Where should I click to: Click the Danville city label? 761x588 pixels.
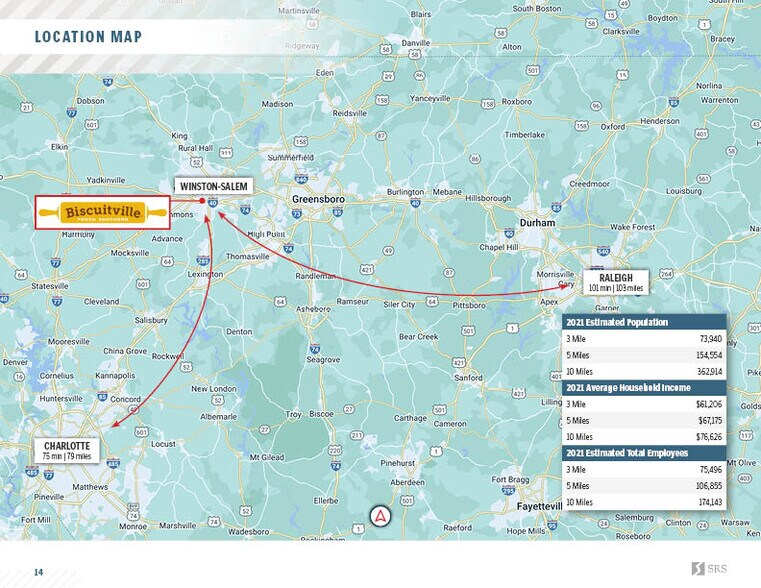click(415, 44)
